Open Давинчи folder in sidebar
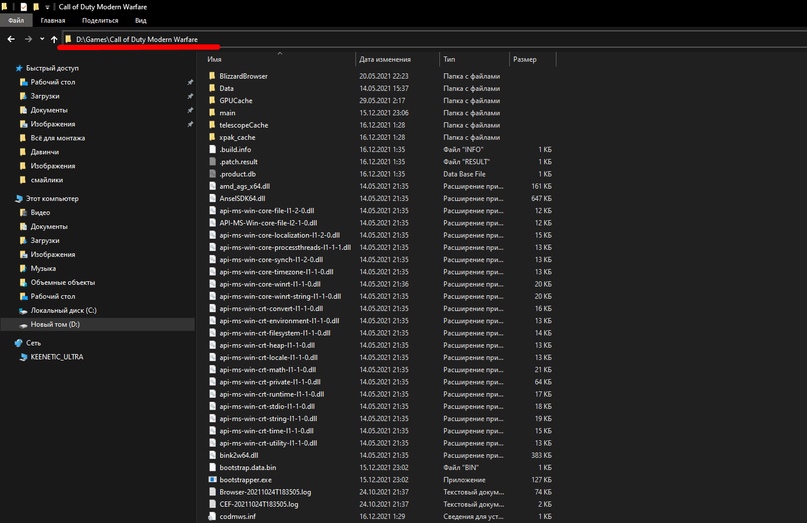 coord(44,152)
